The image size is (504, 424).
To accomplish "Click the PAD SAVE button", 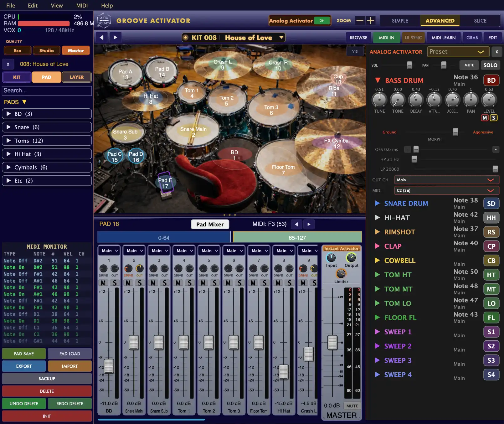I will tap(24, 354).
